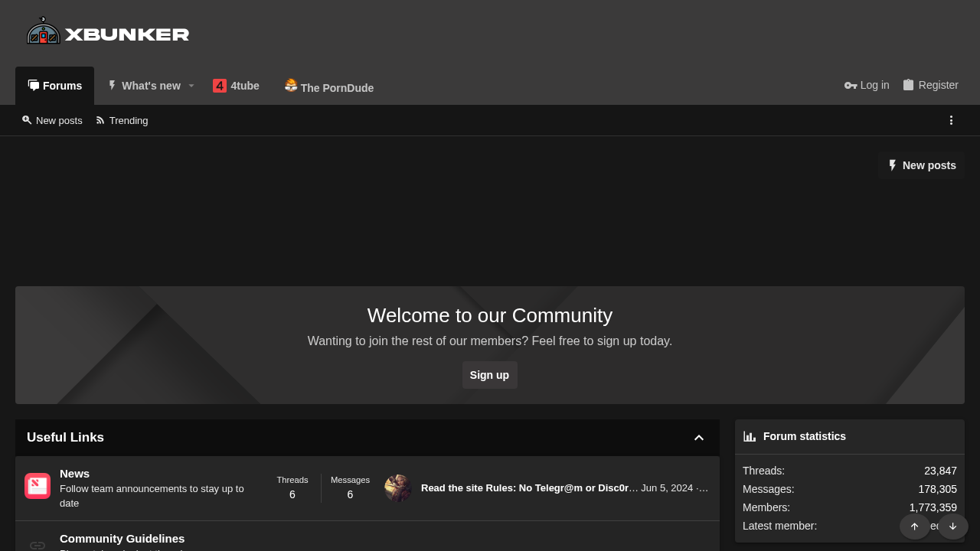Click the Members count 1,773,359
The height and width of the screenshot is (551, 980).
pyautogui.click(x=933, y=507)
